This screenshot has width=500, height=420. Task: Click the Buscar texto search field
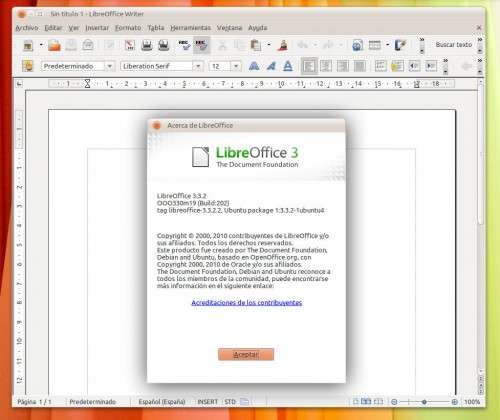click(x=454, y=45)
